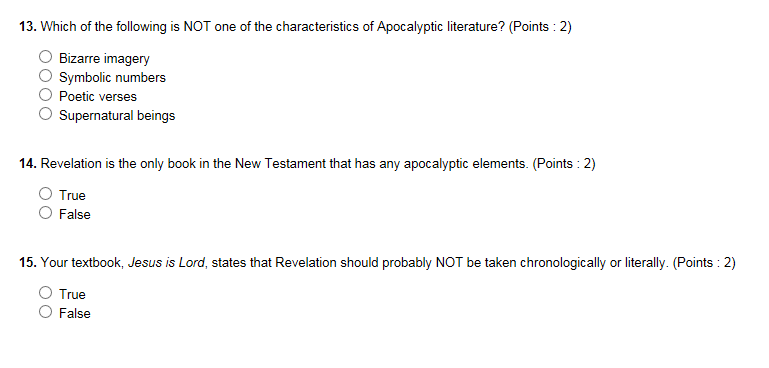Screen dimensions: 769x368
Task: Click the 'False' label under question 15
Action: [x=75, y=314]
